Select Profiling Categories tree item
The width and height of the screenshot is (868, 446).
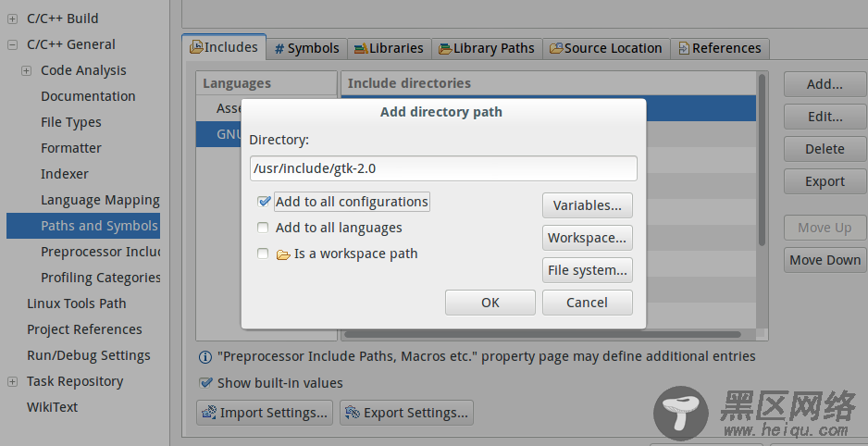[x=100, y=278]
